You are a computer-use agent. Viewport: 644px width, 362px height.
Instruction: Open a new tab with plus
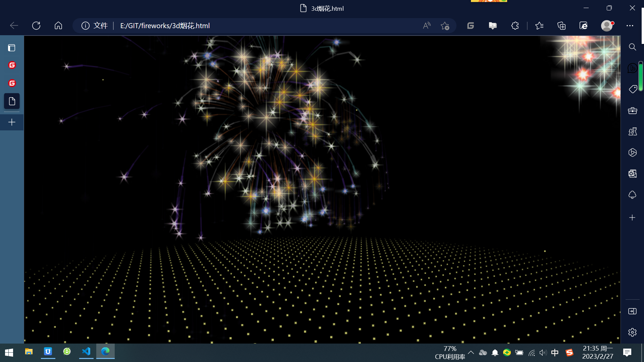(x=12, y=122)
